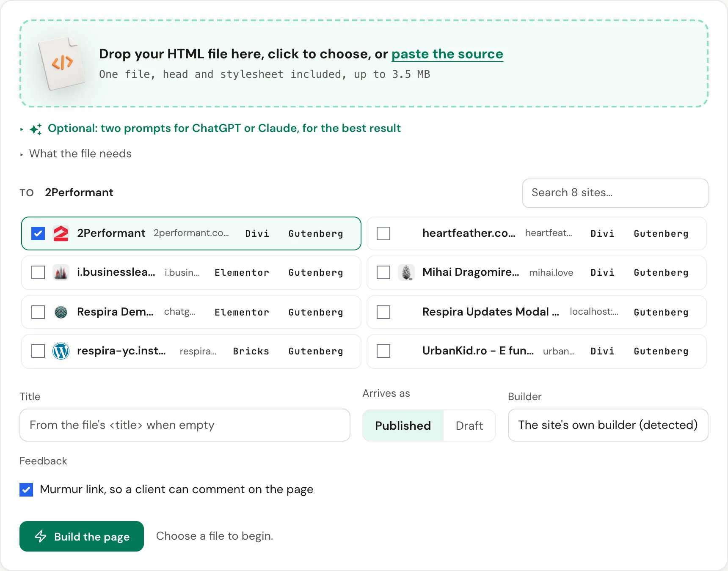Click Elementor tag in i.businesslea row
728x571 pixels.
click(242, 273)
